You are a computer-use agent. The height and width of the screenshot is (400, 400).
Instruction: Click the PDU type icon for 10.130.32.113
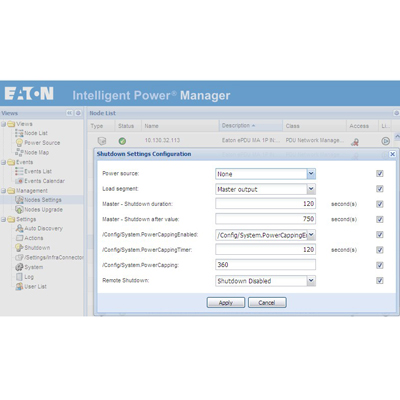pyautogui.click(x=102, y=141)
